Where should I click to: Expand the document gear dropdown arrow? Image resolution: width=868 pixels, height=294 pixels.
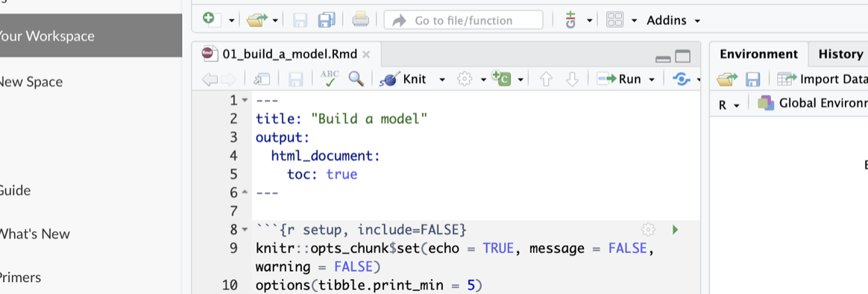coord(483,80)
